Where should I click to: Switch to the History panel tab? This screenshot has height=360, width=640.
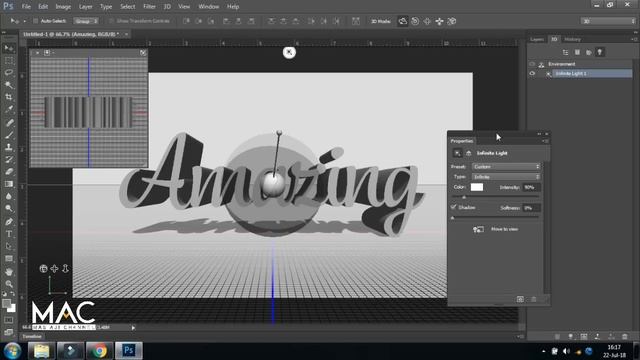click(x=572, y=39)
